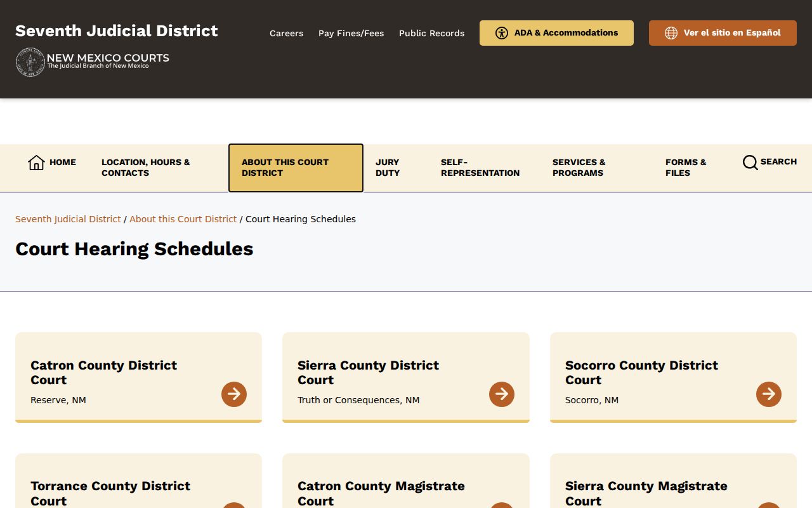Click the accessibility person icon

[x=502, y=33]
